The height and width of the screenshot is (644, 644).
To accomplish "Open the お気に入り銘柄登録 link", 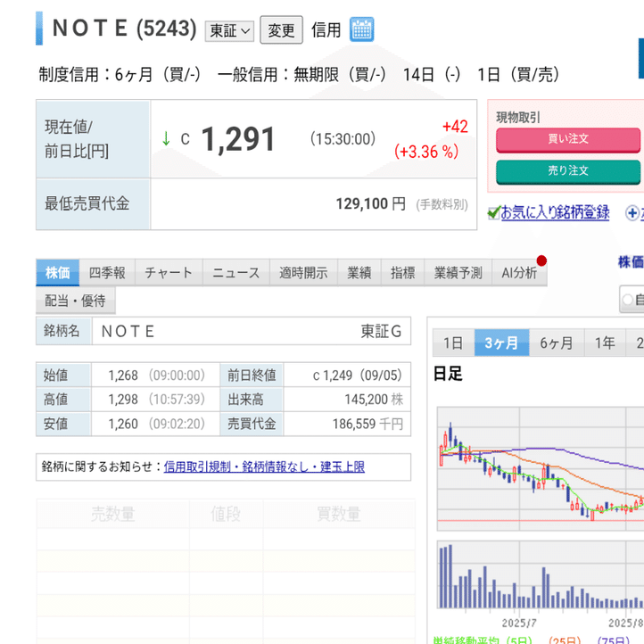I will point(555,212).
